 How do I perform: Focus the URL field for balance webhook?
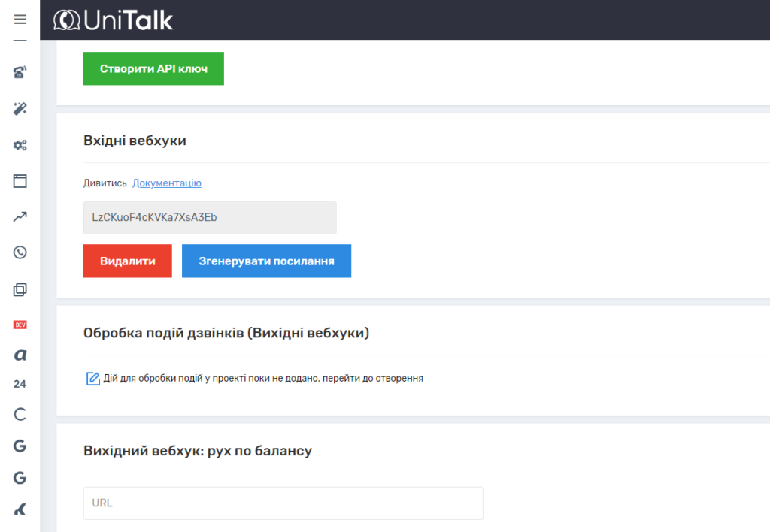283,503
